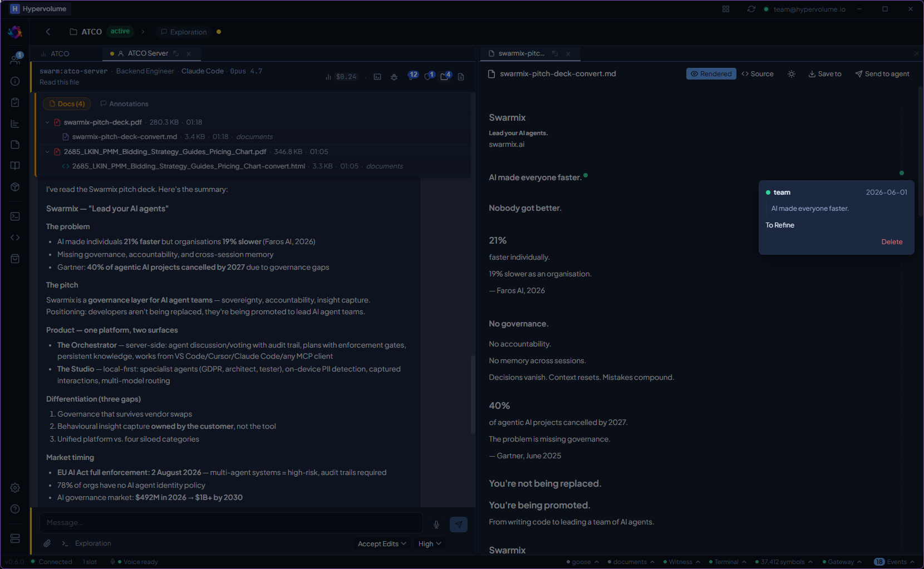Click the 'To Refine' annotation label
Viewport: 924px width, 569px height.
(x=780, y=225)
